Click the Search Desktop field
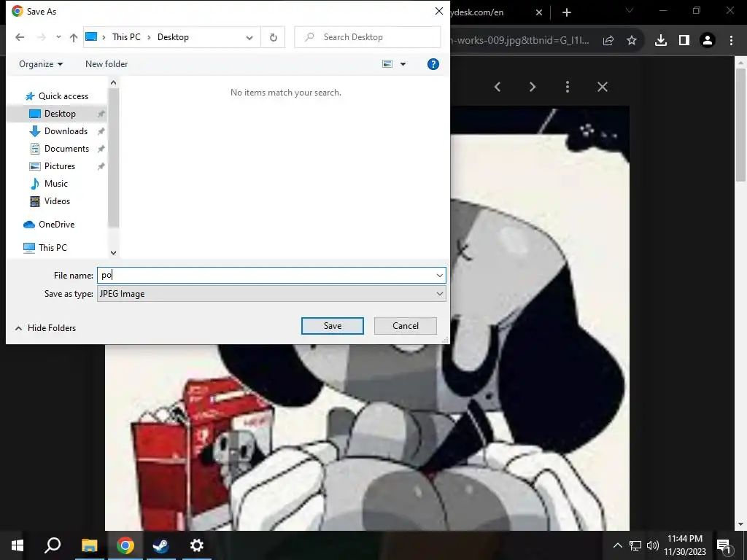The height and width of the screenshot is (560, 747). (368, 37)
